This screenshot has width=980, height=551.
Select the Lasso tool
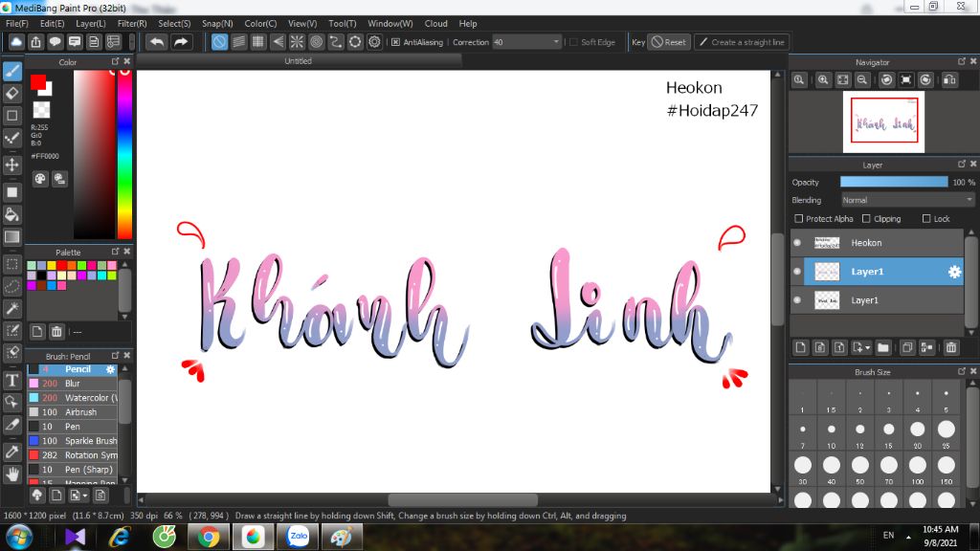coord(11,286)
